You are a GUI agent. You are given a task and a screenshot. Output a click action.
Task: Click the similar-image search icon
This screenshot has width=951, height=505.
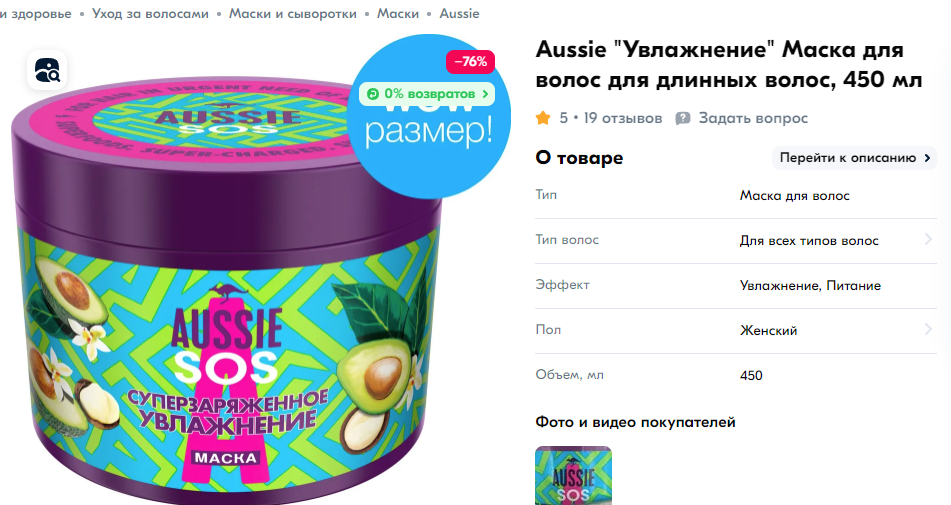click(47, 71)
